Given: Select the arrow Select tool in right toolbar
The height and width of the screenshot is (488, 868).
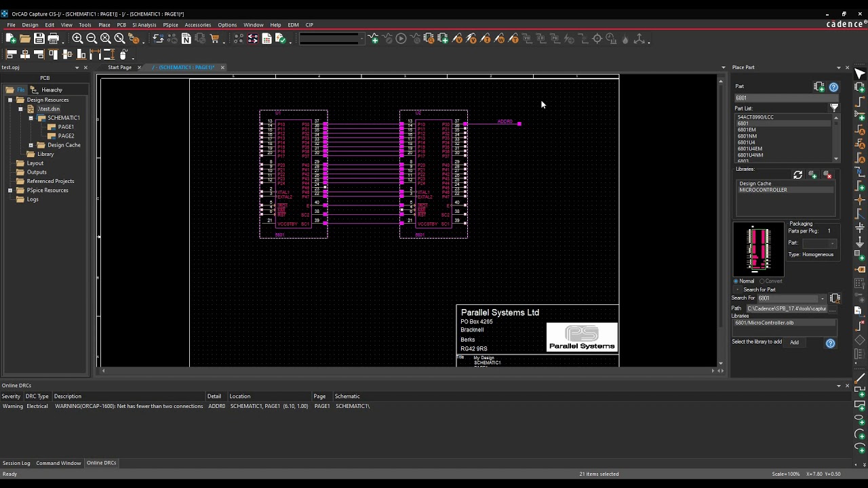Looking at the screenshot, I should coord(860,73).
